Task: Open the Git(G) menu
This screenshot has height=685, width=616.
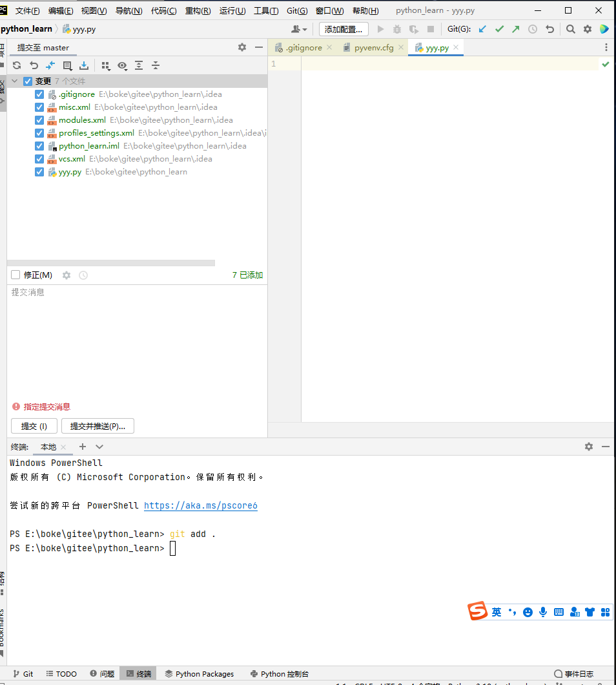Action: pyautogui.click(x=297, y=11)
